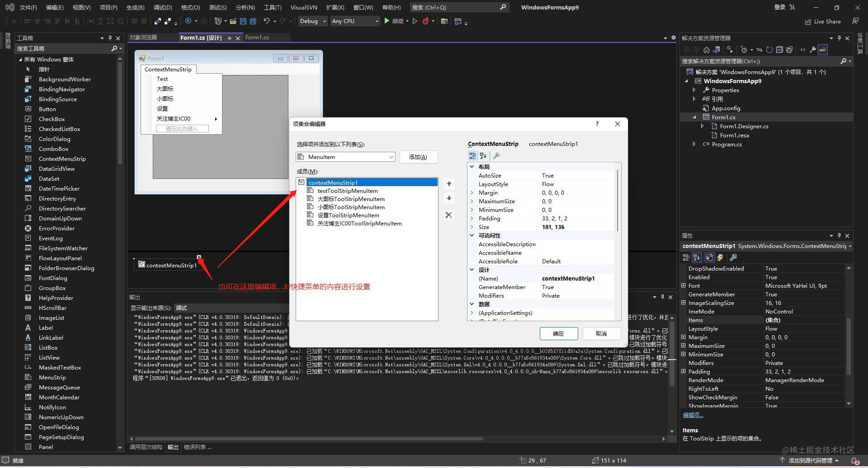Delete selected member with X button

point(448,215)
